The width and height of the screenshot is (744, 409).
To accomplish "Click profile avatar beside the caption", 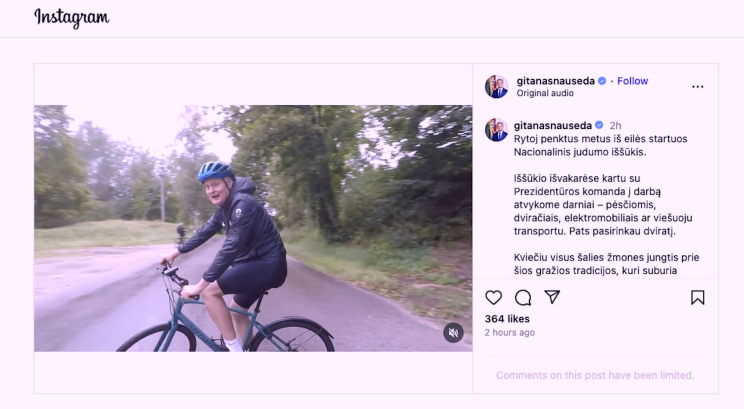I will pyautogui.click(x=496, y=130).
